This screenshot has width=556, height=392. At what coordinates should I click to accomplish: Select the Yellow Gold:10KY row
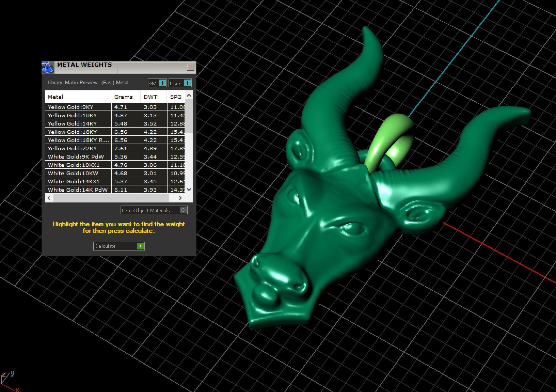click(115, 115)
